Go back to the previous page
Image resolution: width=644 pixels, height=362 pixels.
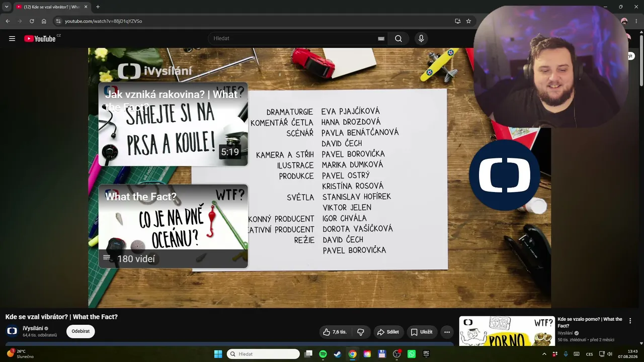click(8, 21)
